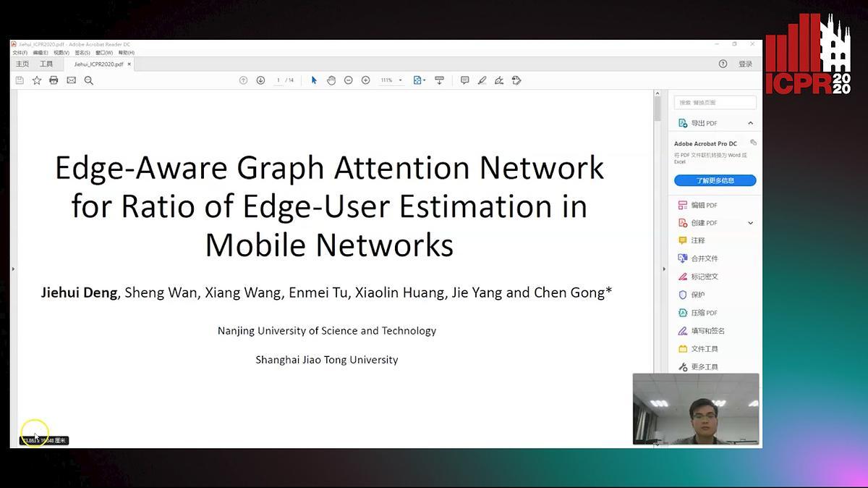Select the Highlight pen tool
868x488 pixels.
(x=482, y=80)
